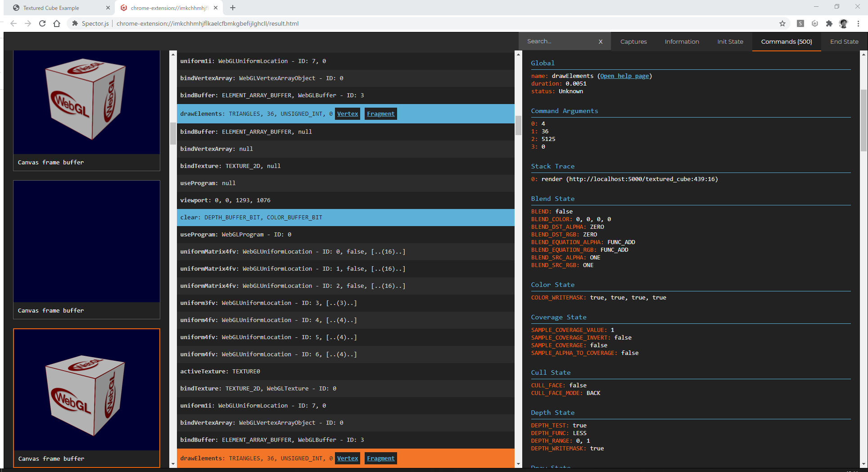This screenshot has height=472, width=868.
Task: Switch to the Init State tab
Action: coord(730,41)
